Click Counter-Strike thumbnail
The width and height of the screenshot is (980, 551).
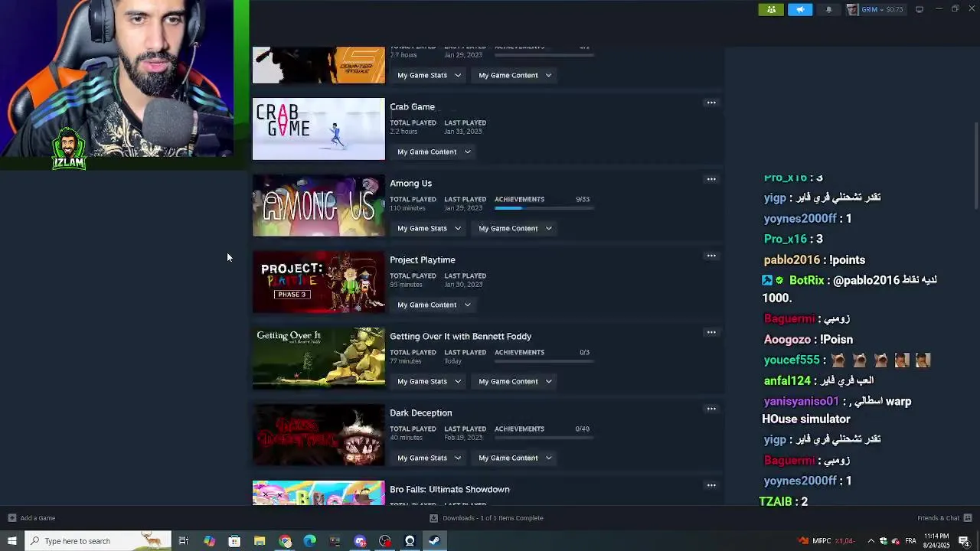coord(318,65)
